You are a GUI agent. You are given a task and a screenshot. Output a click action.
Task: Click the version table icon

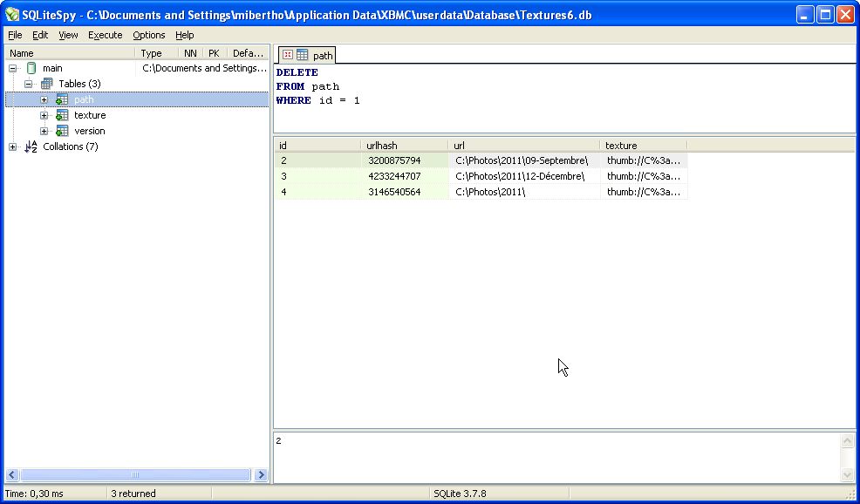63,131
